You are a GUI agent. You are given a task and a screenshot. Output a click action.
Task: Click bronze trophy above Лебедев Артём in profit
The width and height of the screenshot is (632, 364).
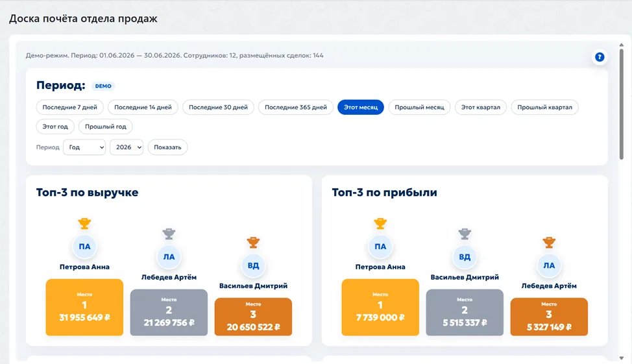click(x=549, y=242)
